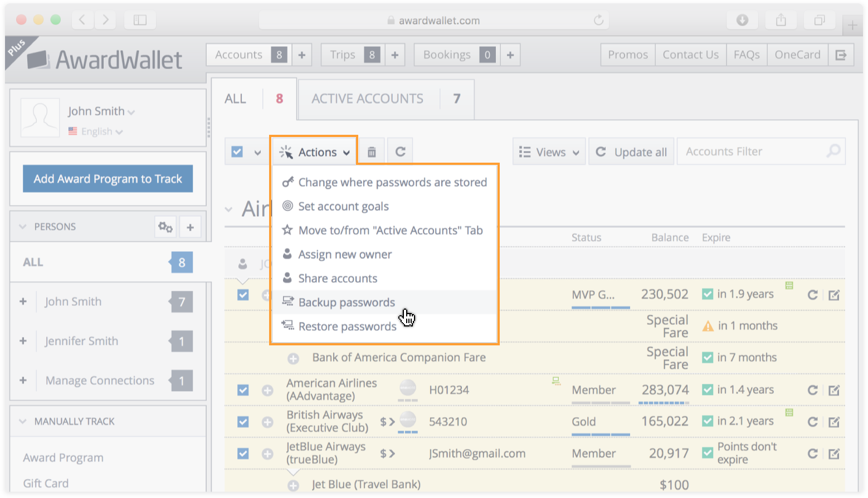Open John Smith user menu
Viewport: 868px width, 498px height.
tap(101, 111)
